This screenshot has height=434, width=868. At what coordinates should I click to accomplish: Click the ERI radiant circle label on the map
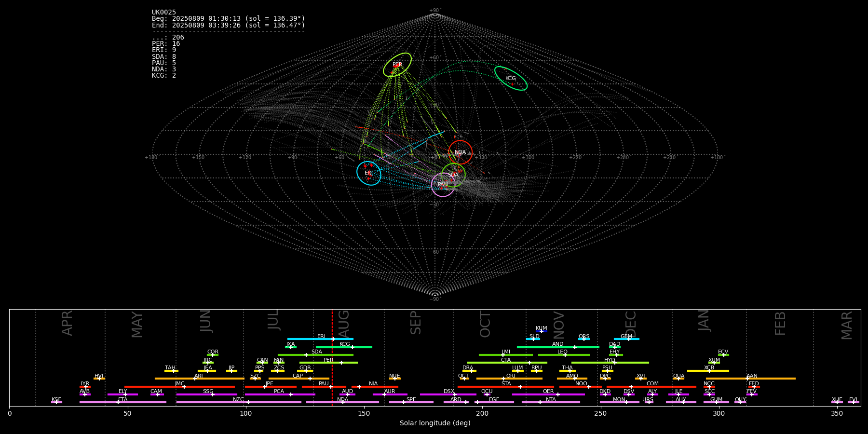click(369, 173)
